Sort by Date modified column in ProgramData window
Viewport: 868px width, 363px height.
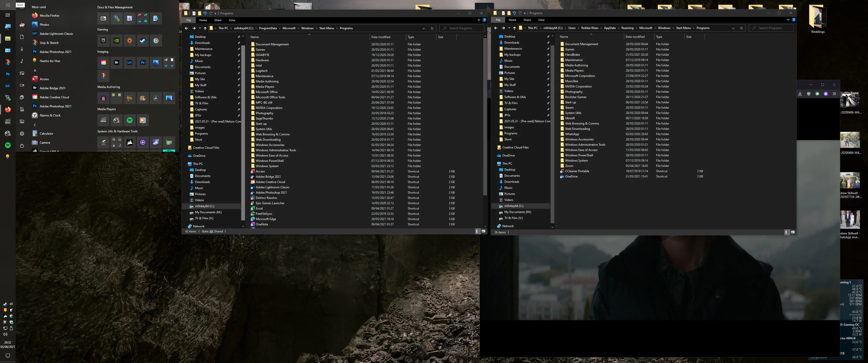(x=388, y=37)
